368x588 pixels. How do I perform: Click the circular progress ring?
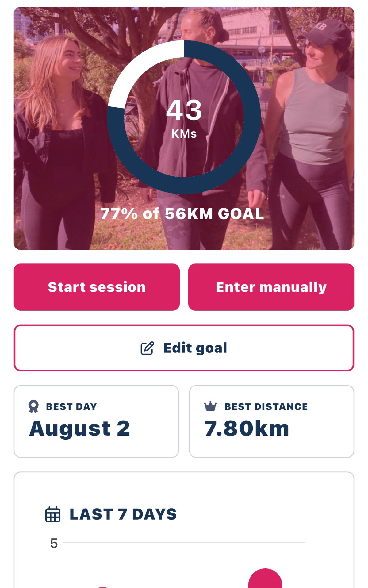pyautogui.click(x=184, y=117)
